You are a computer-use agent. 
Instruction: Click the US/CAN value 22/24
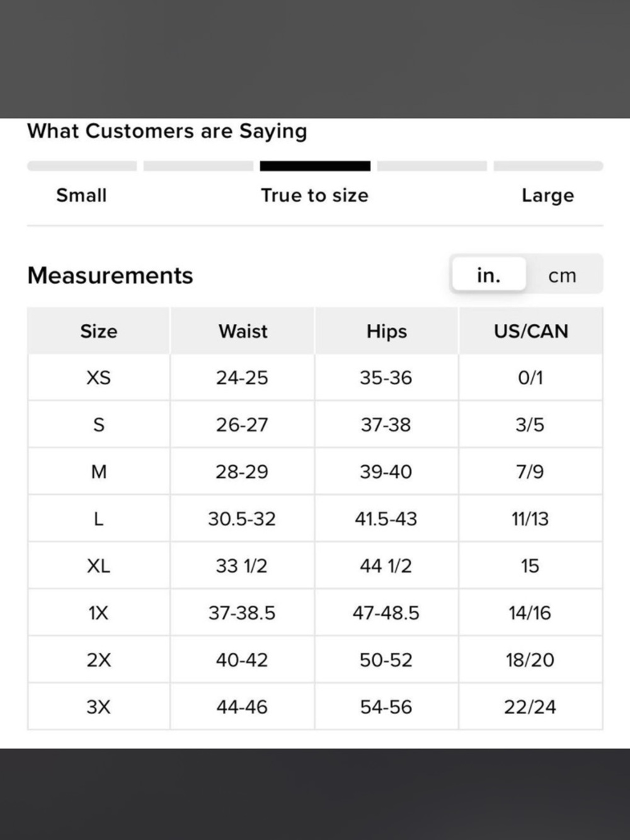tap(530, 707)
